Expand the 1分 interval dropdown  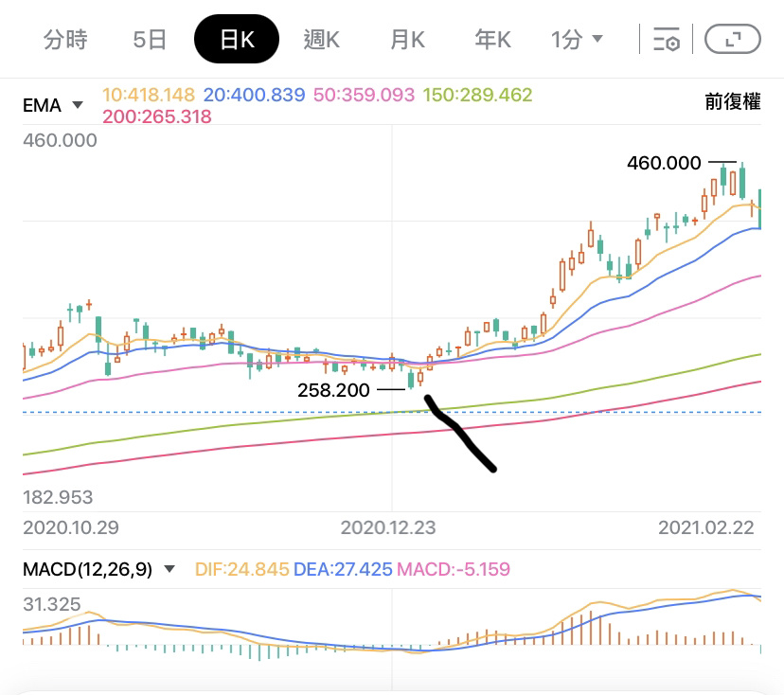(578, 40)
